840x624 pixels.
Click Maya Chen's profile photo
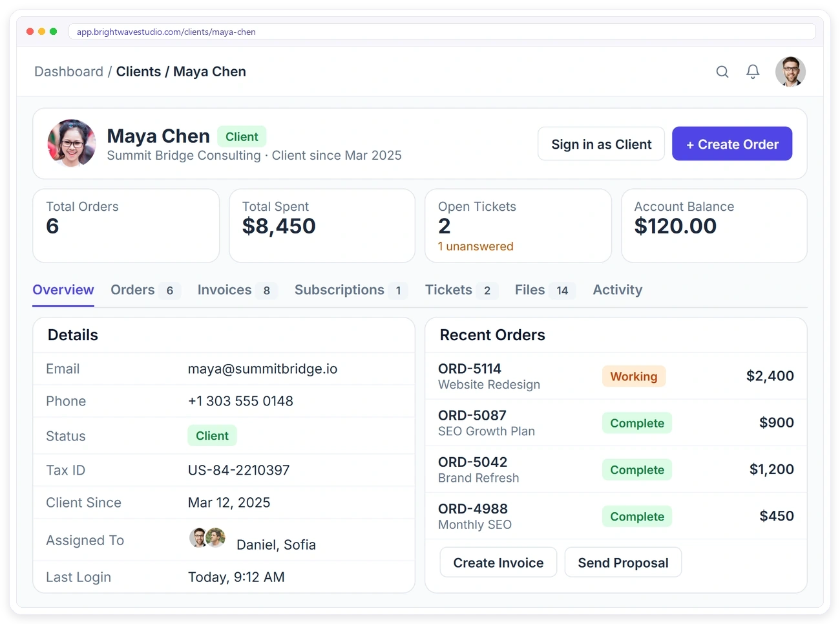point(72,144)
